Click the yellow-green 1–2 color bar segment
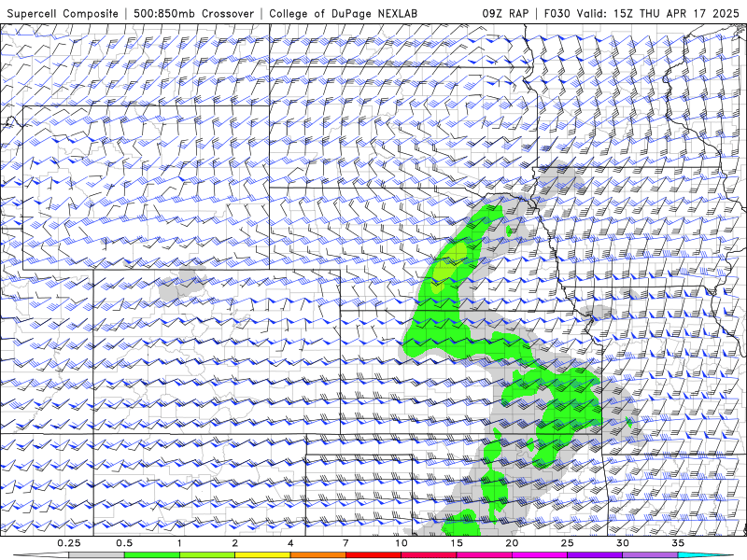This screenshot has height=560, width=747. click(x=207, y=555)
